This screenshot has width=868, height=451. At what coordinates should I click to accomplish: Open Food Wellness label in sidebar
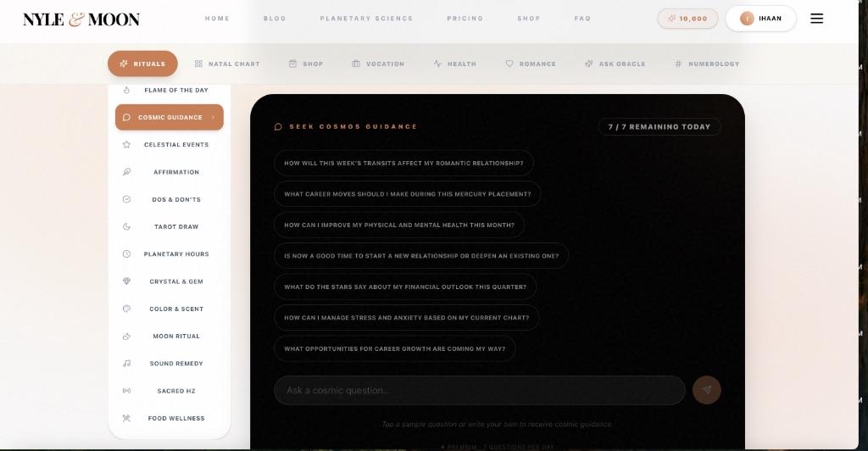[x=176, y=418]
